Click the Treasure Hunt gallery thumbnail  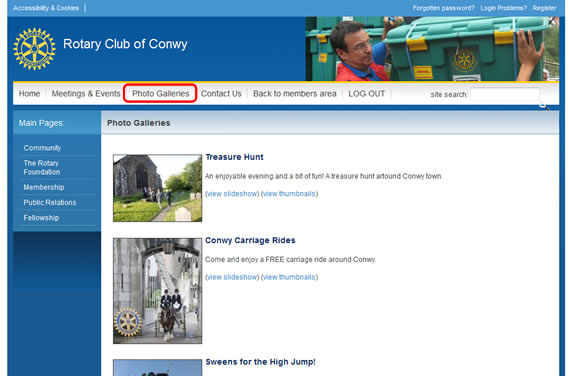pyautogui.click(x=157, y=188)
